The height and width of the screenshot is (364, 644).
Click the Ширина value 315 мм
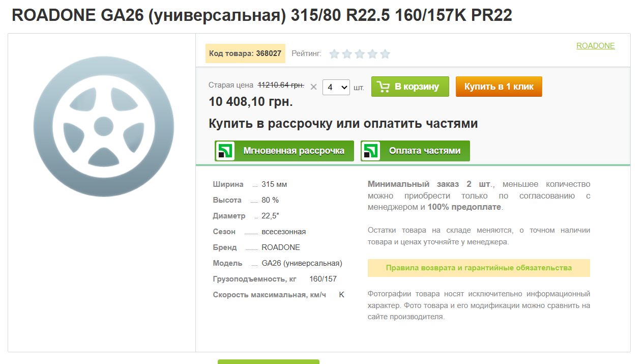(x=274, y=184)
